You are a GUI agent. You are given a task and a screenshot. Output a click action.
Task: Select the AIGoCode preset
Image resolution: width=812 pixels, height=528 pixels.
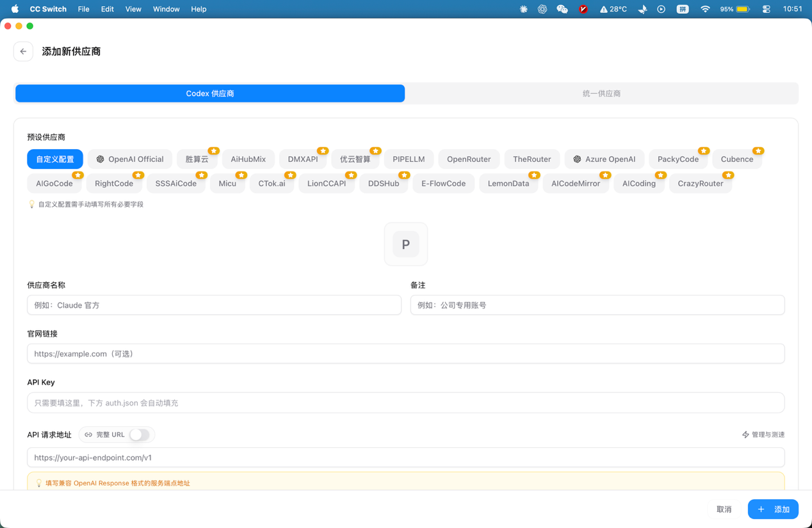tap(54, 184)
